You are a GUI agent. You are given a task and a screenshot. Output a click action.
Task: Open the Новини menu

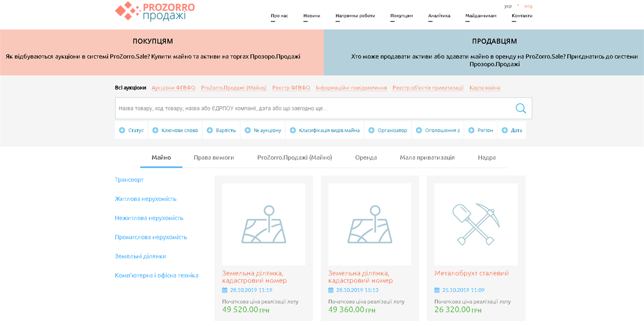pos(312,16)
